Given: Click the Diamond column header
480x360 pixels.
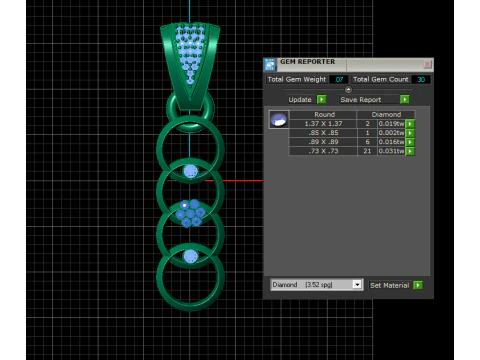Looking at the screenshot, I should pos(386,115).
